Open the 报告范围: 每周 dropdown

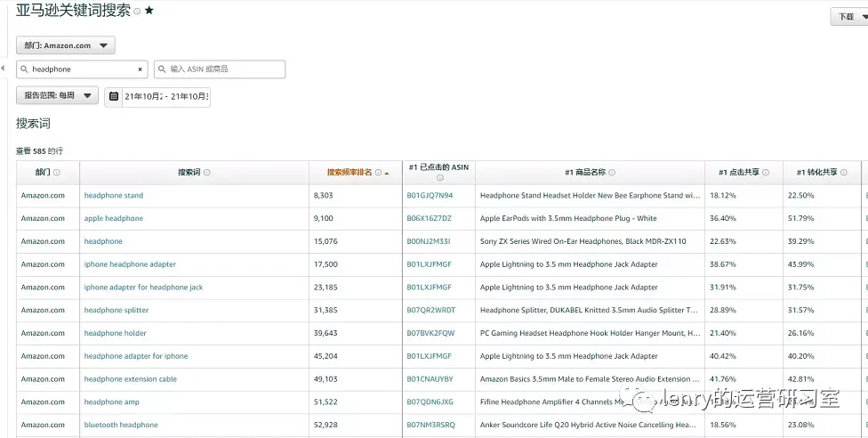tap(58, 95)
